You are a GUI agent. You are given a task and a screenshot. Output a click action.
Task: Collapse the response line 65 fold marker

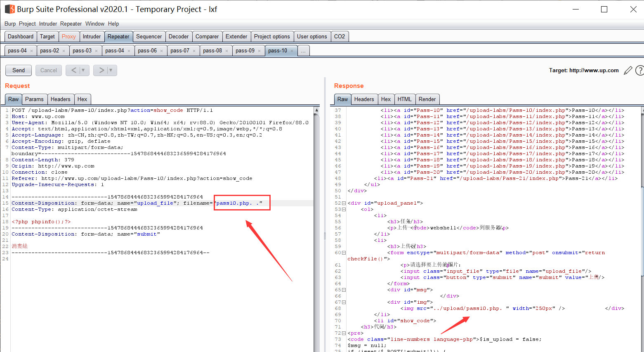coord(344,290)
